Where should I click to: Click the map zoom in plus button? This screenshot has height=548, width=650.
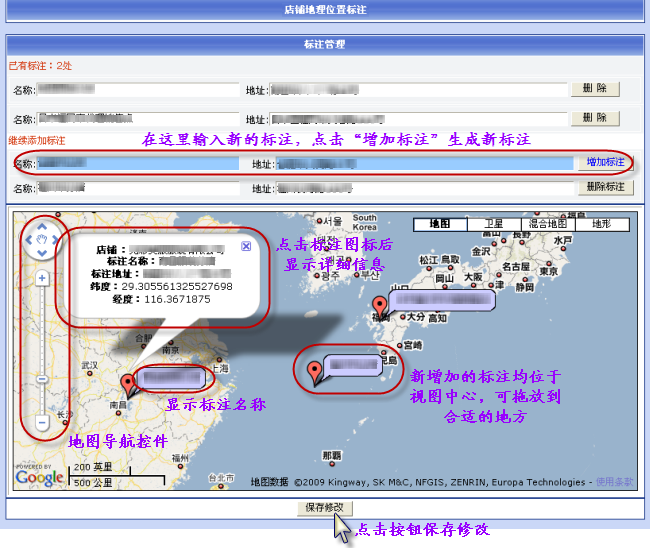42,278
